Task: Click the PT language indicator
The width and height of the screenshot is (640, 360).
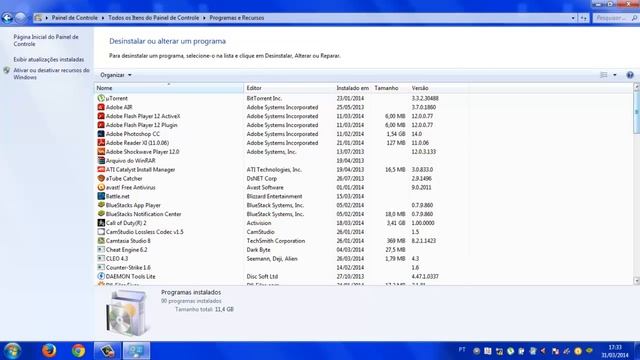Action: pos(462,350)
